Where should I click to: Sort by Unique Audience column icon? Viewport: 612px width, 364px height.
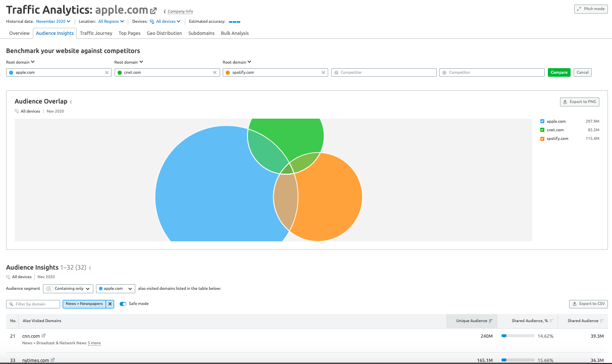click(491, 321)
